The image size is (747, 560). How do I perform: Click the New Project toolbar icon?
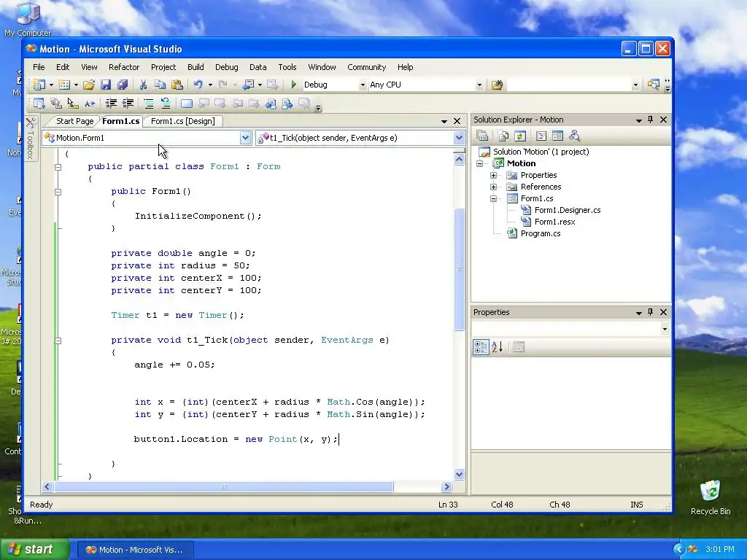tap(39, 85)
